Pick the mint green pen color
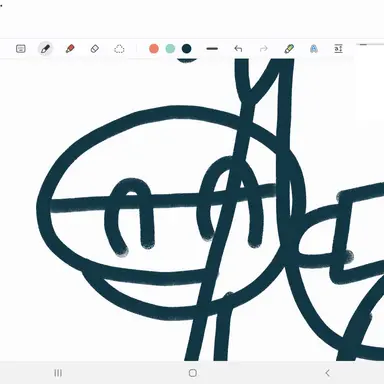 [170, 49]
